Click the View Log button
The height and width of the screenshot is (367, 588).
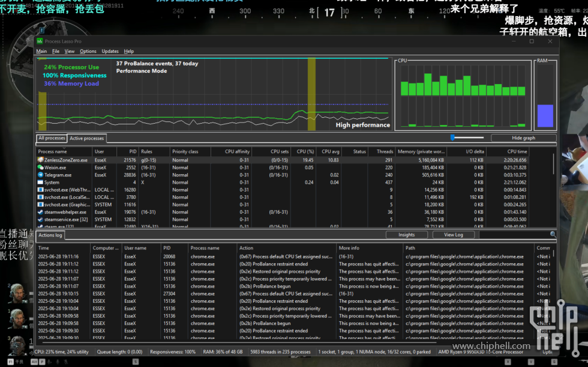pos(454,235)
